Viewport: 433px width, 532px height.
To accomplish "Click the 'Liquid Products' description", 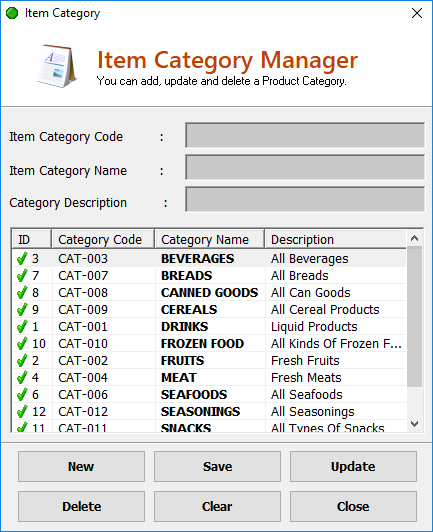I will (x=314, y=327).
